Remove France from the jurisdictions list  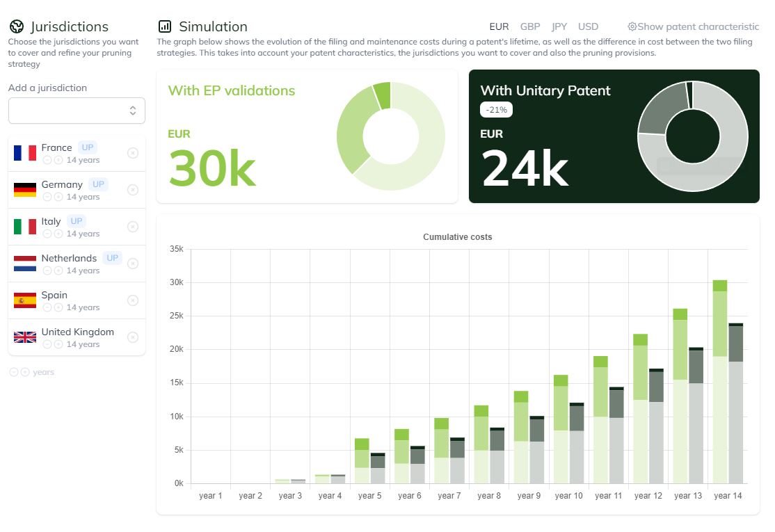pyautogui.click(x=133, y=153)
